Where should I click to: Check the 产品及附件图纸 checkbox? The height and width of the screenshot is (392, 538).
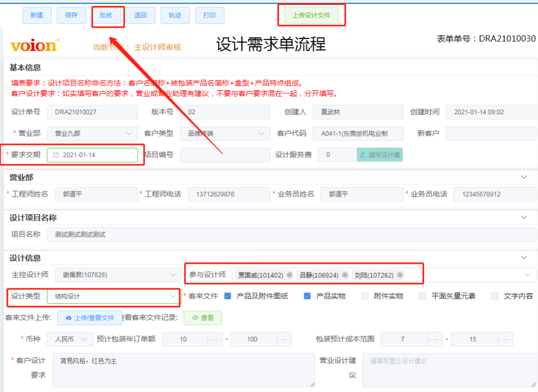coord(228,296)
